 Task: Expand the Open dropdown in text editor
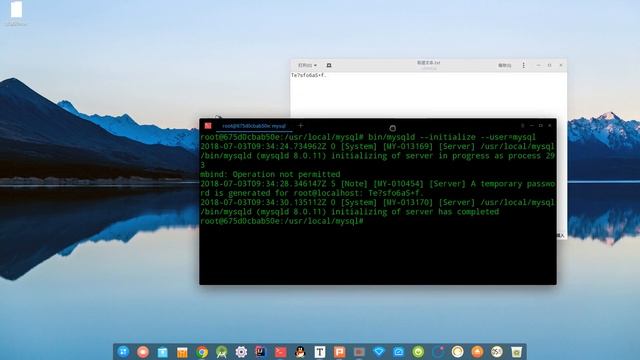(307, 65)
